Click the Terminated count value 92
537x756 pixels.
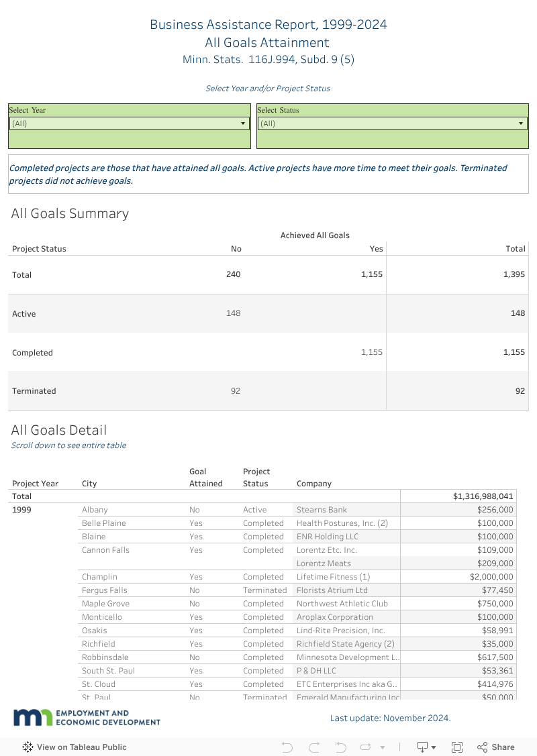[235, 391]
